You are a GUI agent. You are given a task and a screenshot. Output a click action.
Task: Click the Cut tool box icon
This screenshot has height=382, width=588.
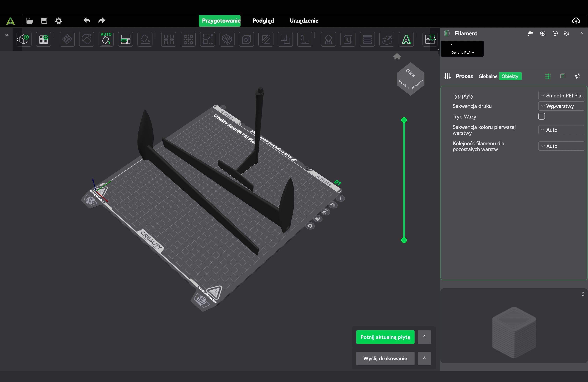pos(227,39)
